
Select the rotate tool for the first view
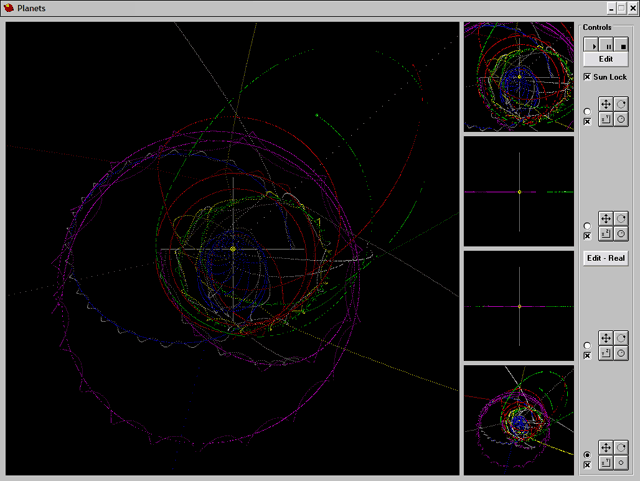[621, 104]
